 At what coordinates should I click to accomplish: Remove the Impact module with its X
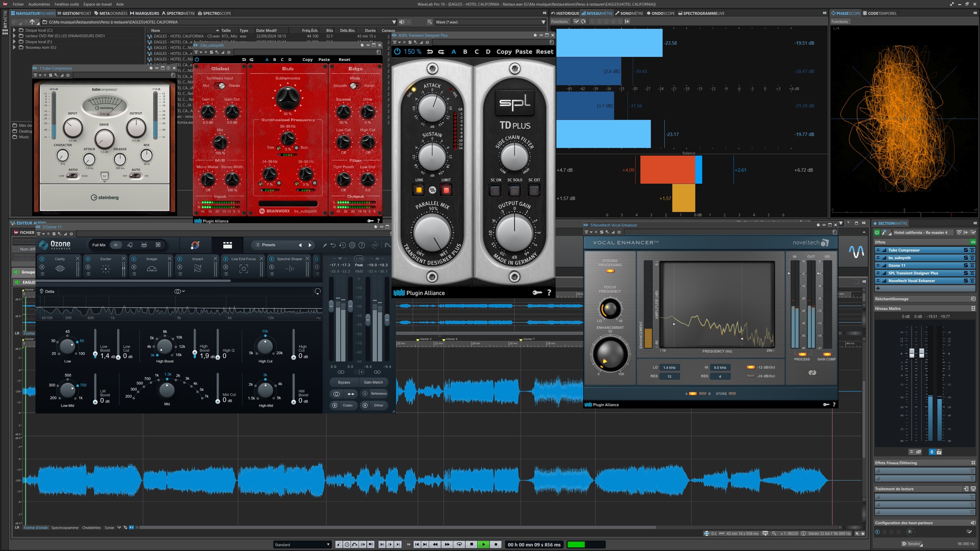coord(215,259)
